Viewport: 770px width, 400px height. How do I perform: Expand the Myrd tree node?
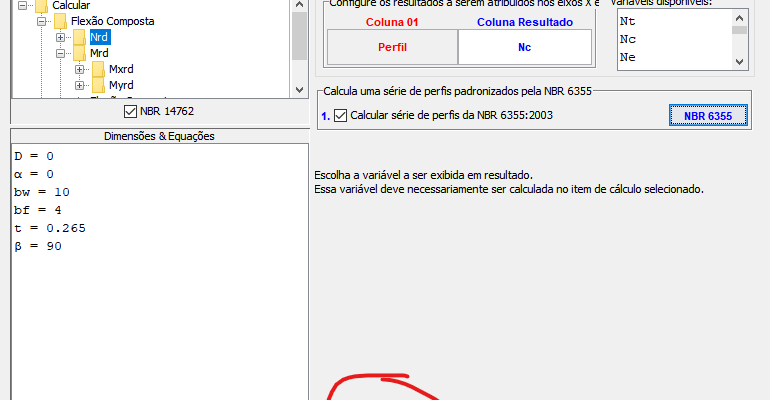click(x=80, y=85)
